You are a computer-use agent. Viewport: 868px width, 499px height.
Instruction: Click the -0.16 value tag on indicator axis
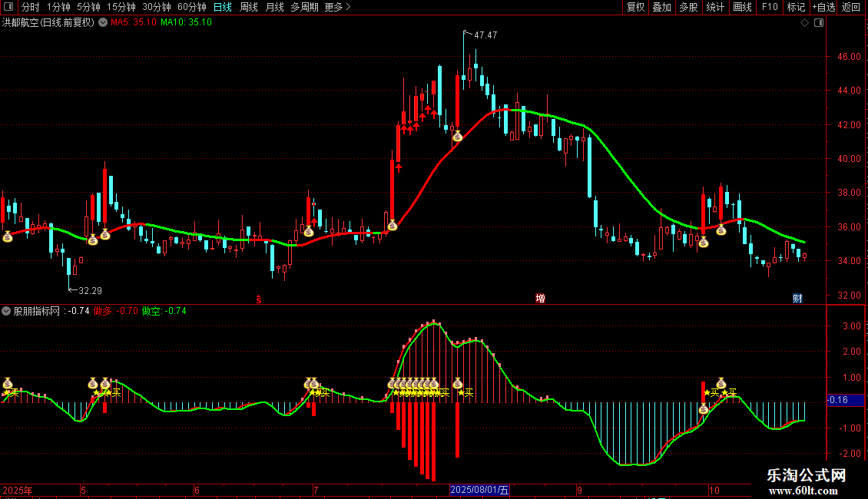845,399
